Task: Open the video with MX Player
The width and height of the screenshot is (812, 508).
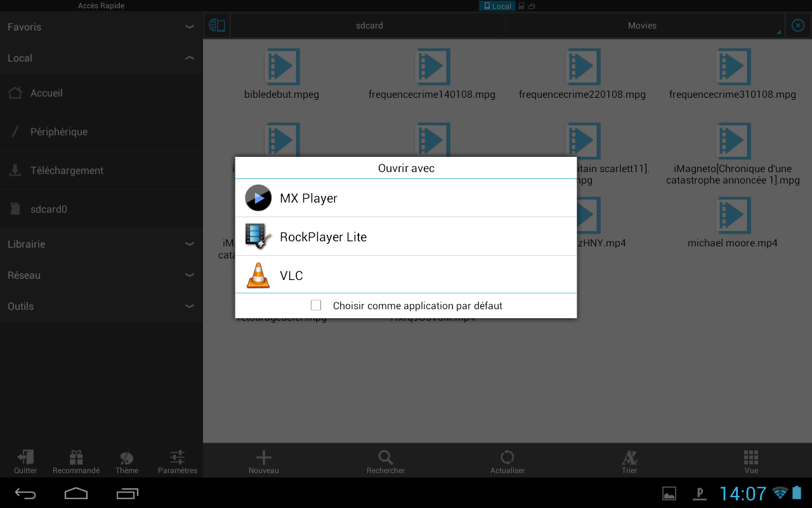Action: pos(406,198)
